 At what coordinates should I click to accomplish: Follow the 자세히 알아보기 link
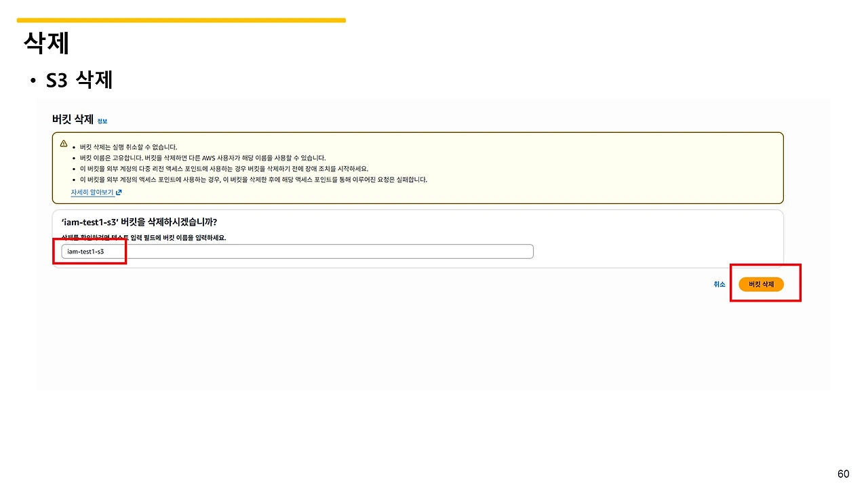click(96, 192)
